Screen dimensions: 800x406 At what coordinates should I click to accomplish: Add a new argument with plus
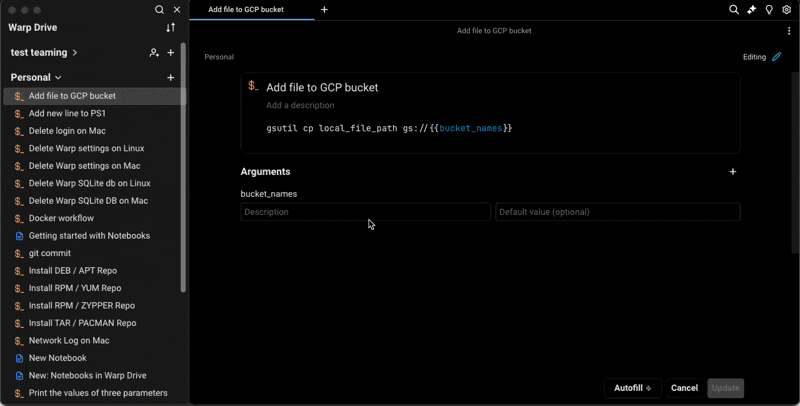733,172
